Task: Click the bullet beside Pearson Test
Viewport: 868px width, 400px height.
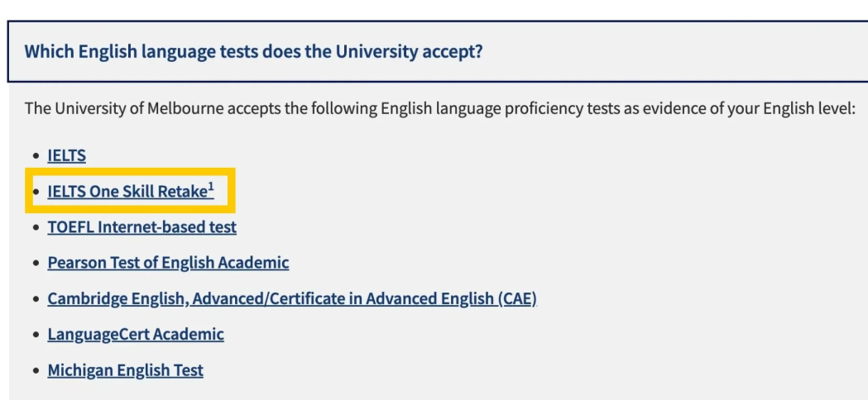Action: coord(35,264)
